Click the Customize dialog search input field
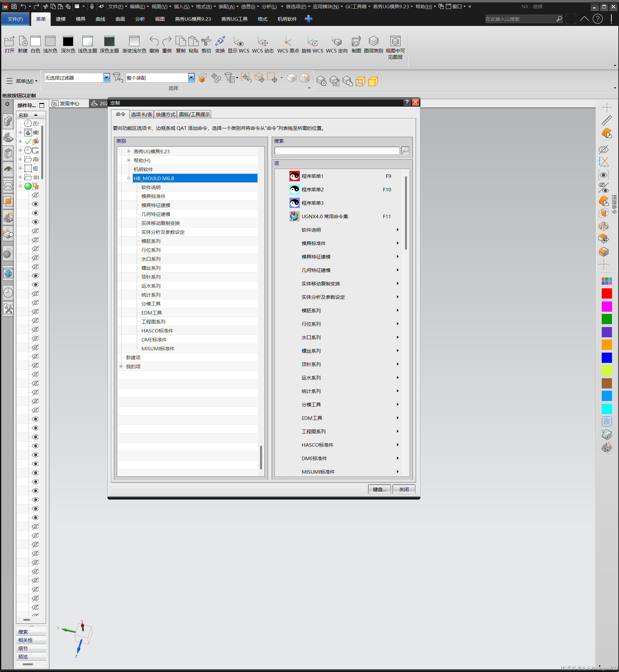The image size is (619, 672). (337, 151)
